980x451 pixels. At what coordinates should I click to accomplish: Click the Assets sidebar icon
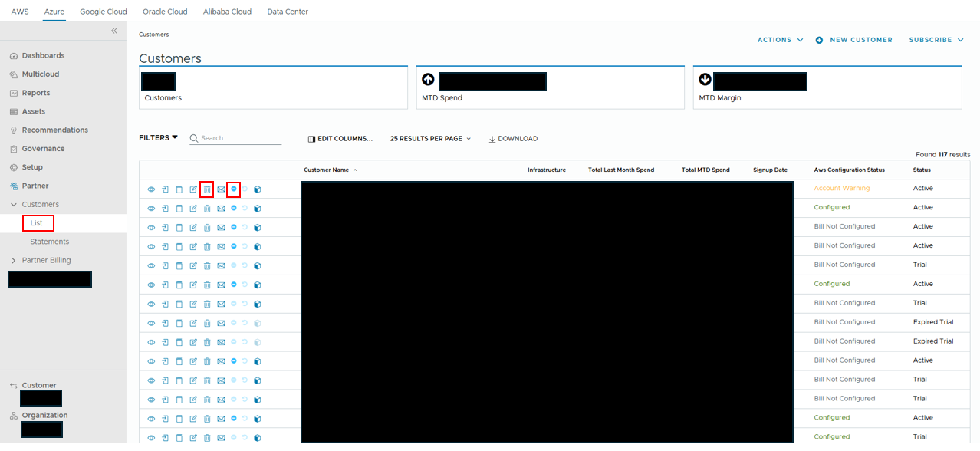(14, 112)
